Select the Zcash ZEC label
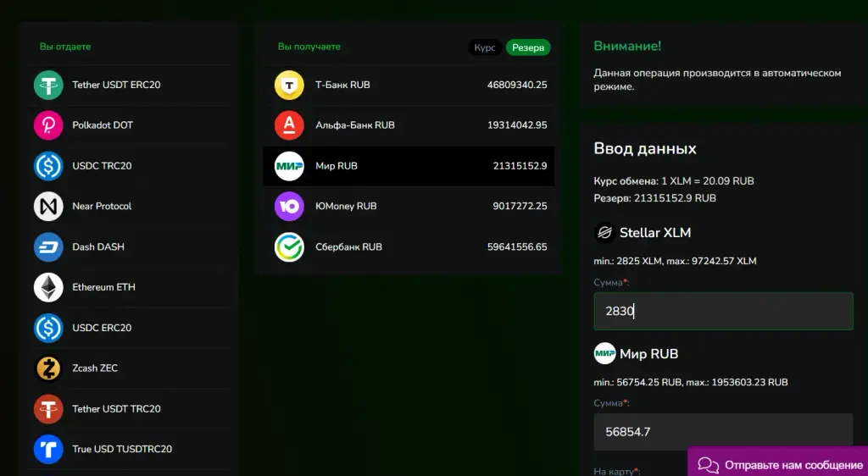This screenshot has height=476, width=868. [95, 368]
